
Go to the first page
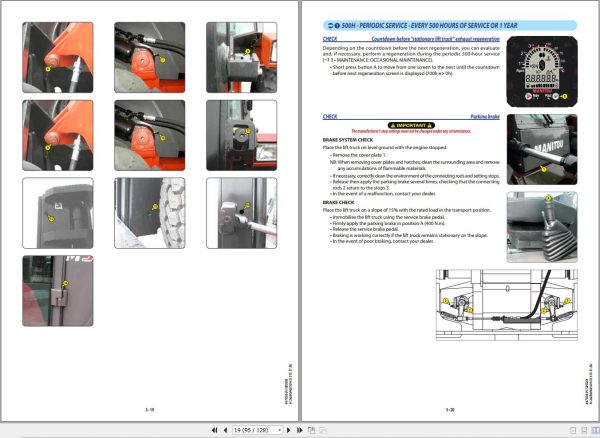click(214, 430)
